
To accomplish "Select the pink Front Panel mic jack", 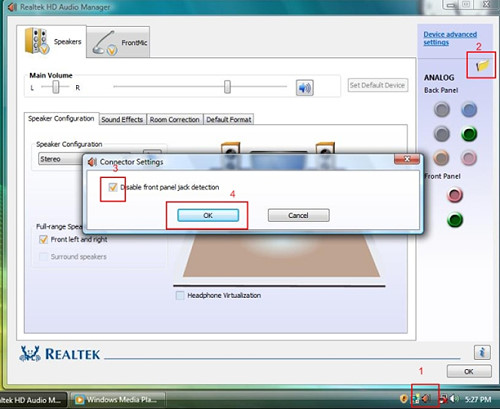I will click(x=455, y=195).
